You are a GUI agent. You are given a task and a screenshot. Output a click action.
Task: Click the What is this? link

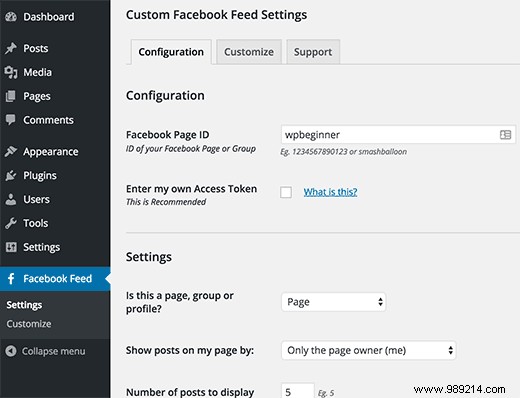tap(330, 192)
